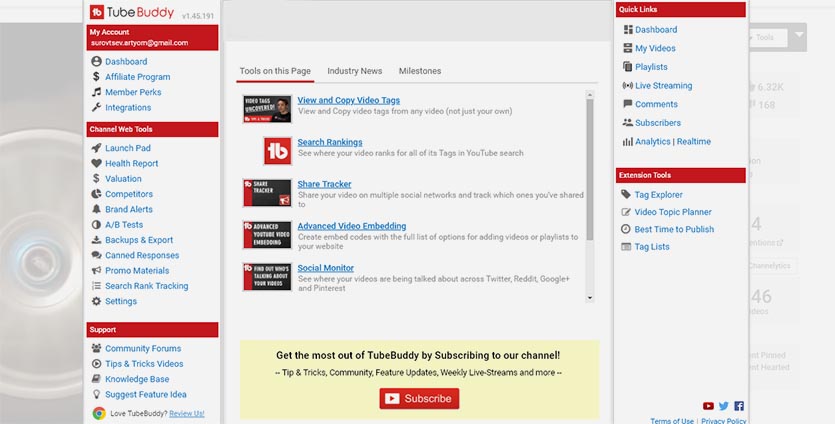Click the Search Rank Tracking list icon
835x424 pixels.
pyautogui.click(x=96, y=286)
